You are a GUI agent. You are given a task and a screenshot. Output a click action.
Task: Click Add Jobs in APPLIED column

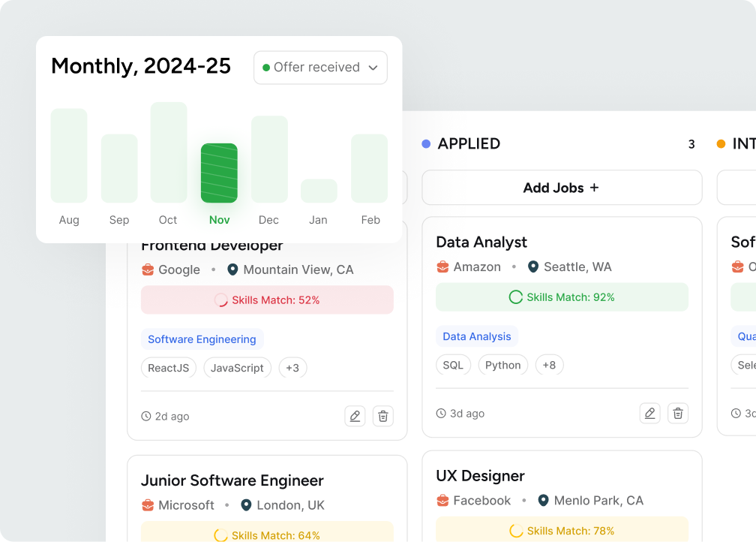(x=562, y=187)
